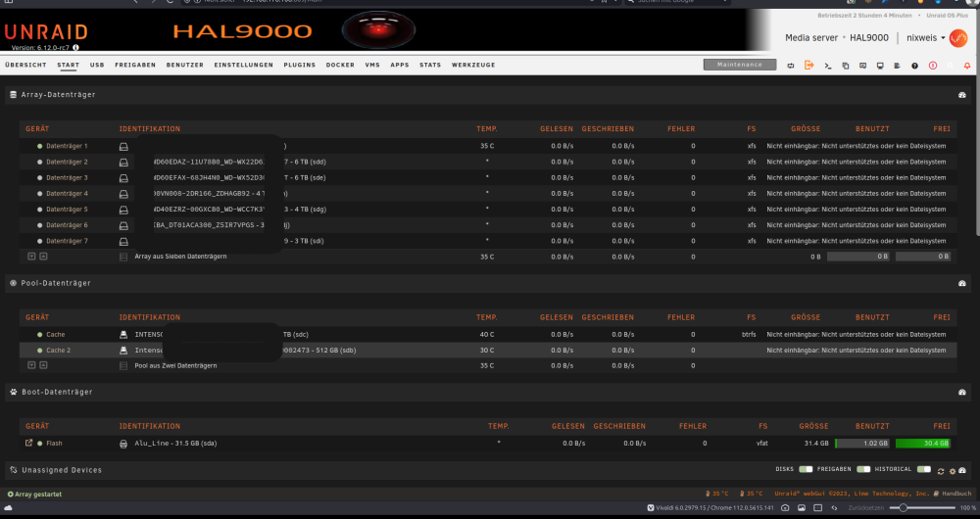Click the black help question-mark icon

(915, 66)
